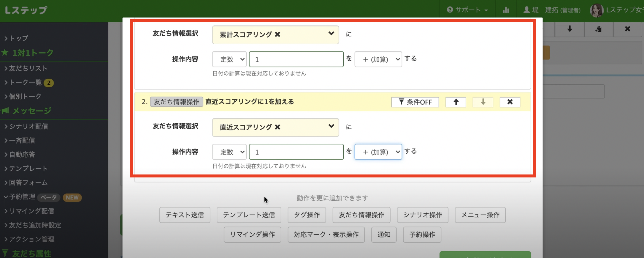Viewport: 644px width, 258px height.
Task: Add a 予約操作 action
Action: [422, 235]
